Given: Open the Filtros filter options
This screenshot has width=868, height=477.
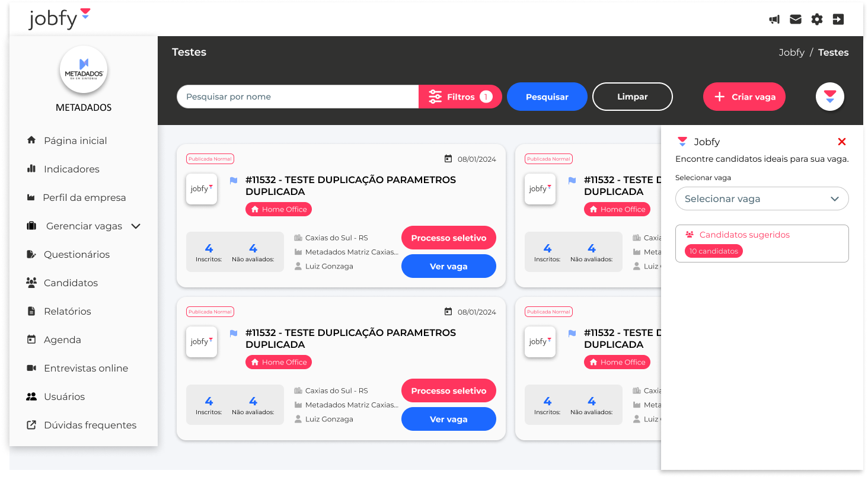Looking at the screenshot, I should tap(460, 97).
